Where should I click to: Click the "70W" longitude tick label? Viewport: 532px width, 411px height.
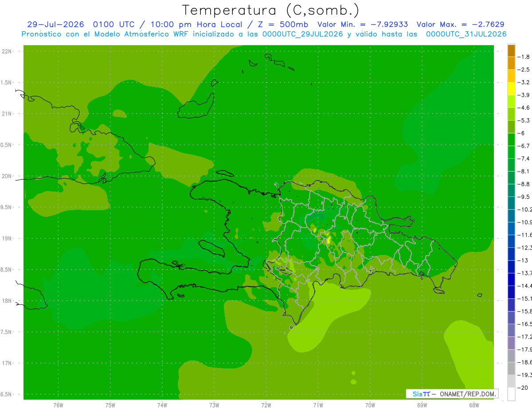pyautogui.click(x=370, y=405)
